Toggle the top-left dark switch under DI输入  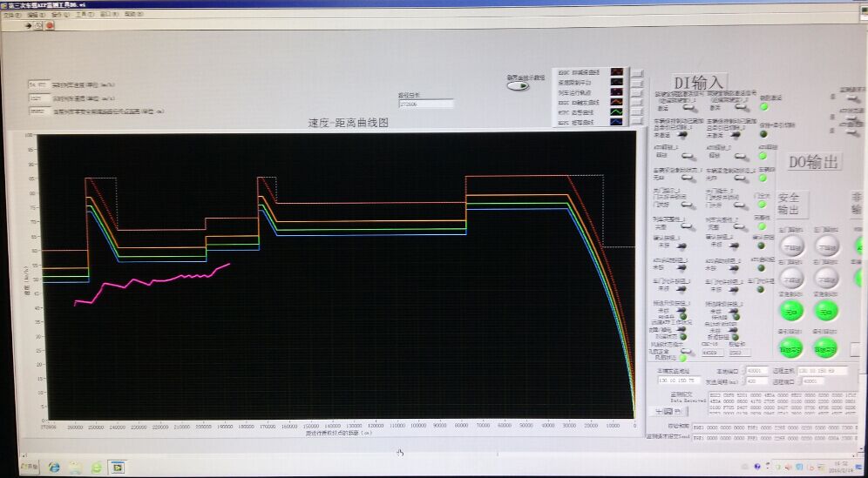tap(686, 134)
